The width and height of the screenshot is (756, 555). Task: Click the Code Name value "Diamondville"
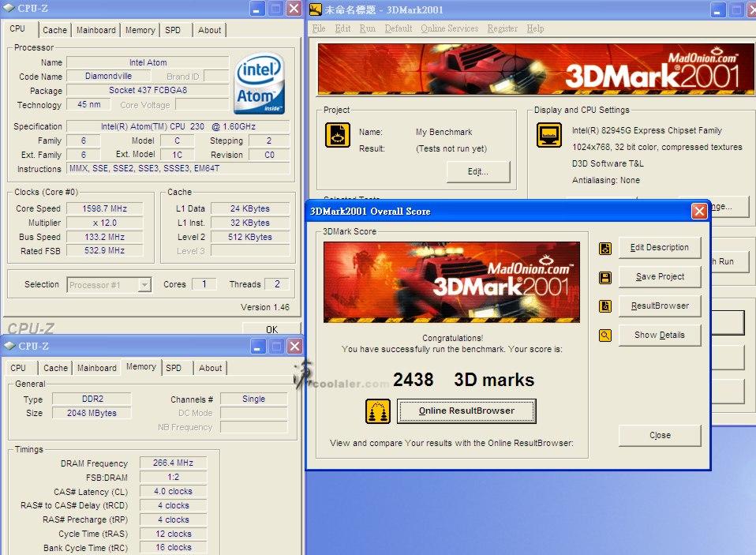(x=108, y=77)
